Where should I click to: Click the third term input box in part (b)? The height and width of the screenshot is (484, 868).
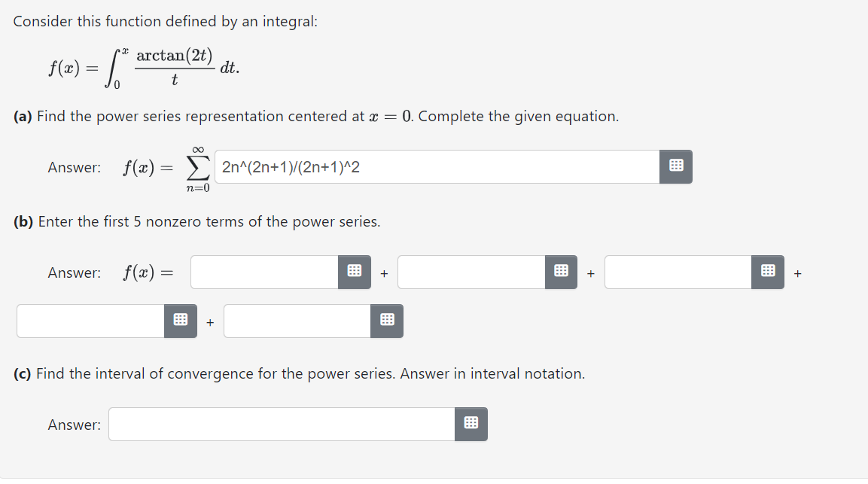pyautogui.click(x=675, y=272)
